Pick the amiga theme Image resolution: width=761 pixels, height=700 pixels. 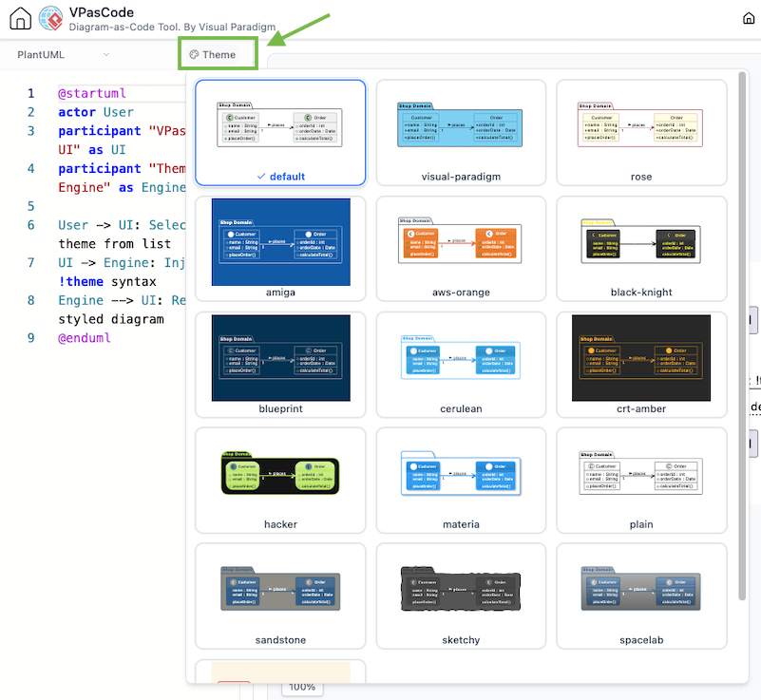[280, 248]
